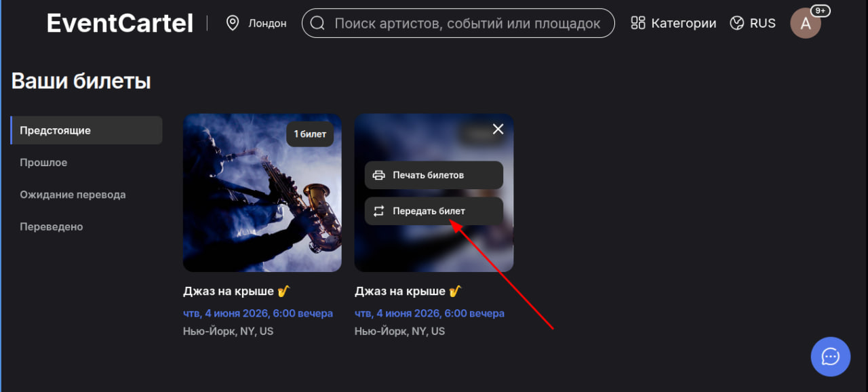Click the location pin icon next to Лондон
868x392 pixels.
tap(233, 23)
